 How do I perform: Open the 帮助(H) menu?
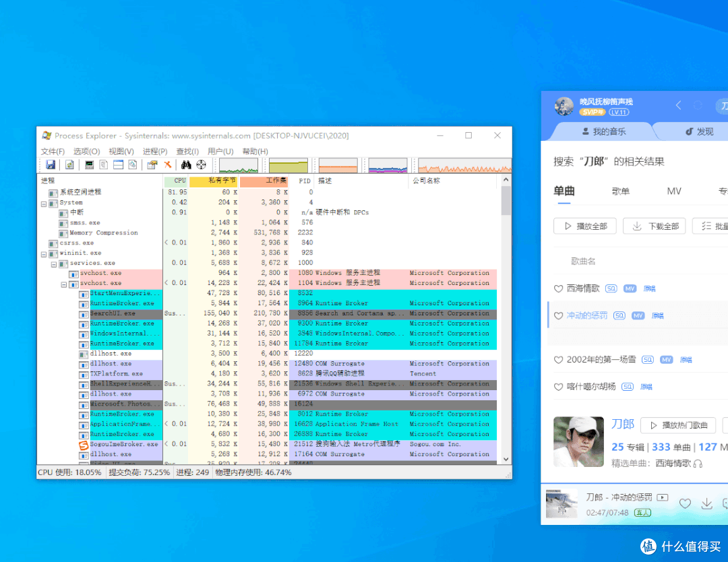click(255, 152)
